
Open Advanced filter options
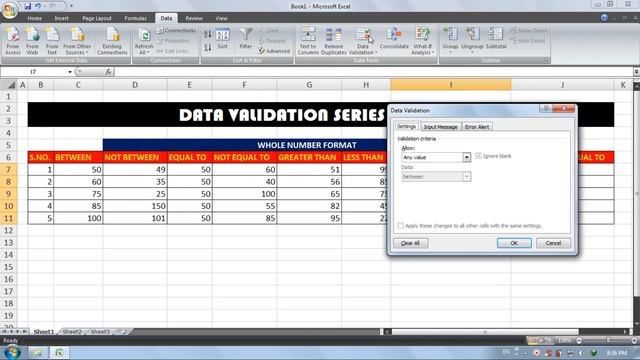click(274, 51)
